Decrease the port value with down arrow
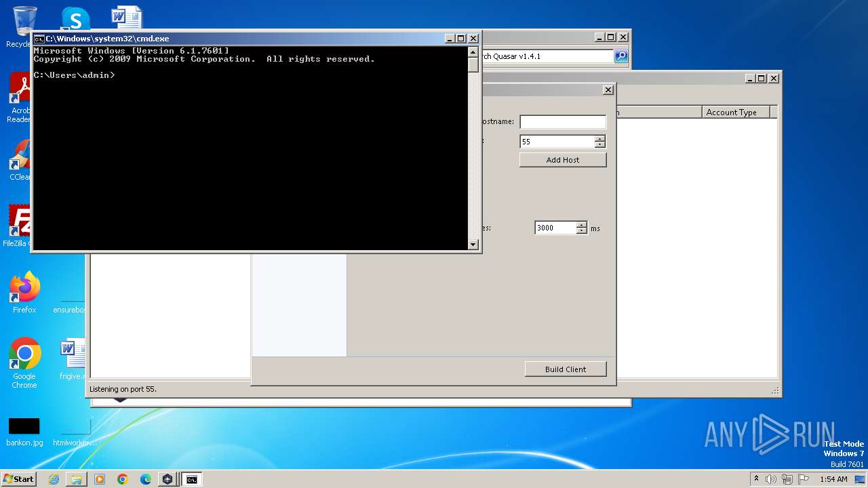This screenshot has height=488, width=868. point(600,145)
